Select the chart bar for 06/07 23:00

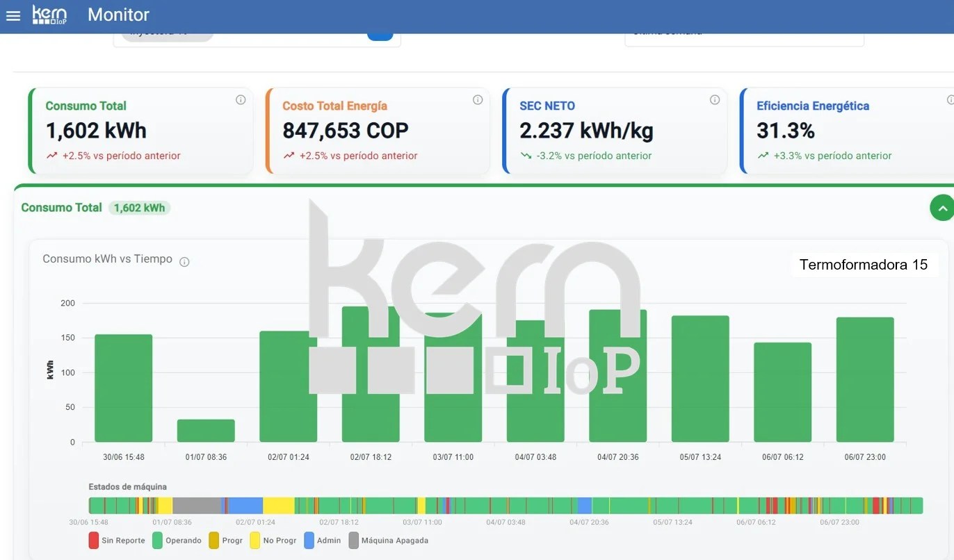click(x=865, y=380)
